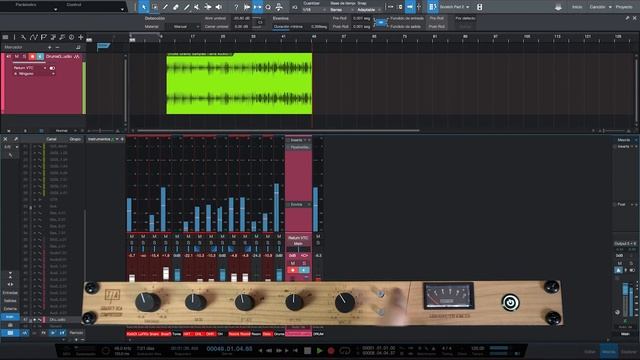Flip the upper switch on compressor
640x360 pixels.
(380, 293)
